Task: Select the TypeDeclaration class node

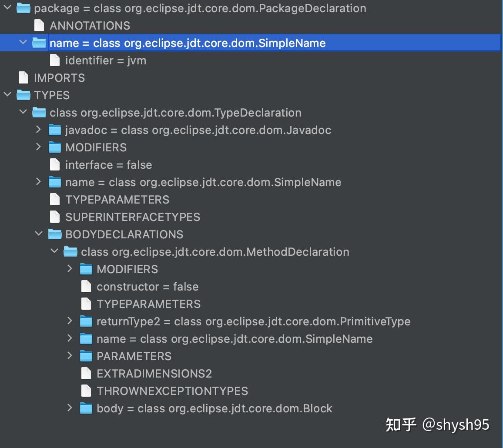Action: pyautogui.click(x=175, y=113)
